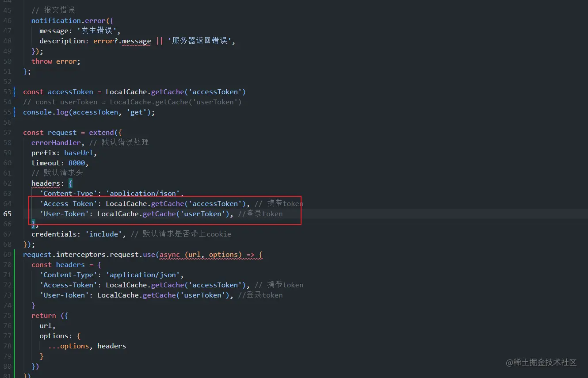Click line number 62 in the gutter
Image resolution: width=588 pixels, height=378 pixels.
pyautogui.click(x=7, y=183)
